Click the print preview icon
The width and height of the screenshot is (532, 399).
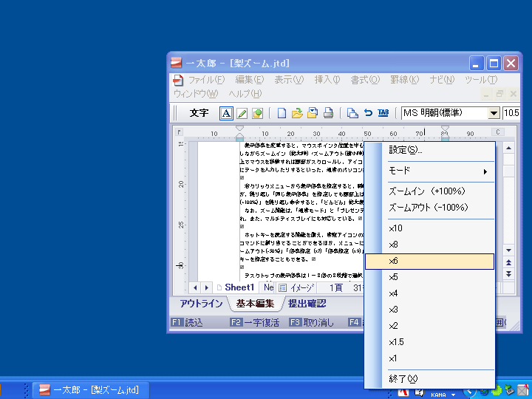point(352,113)
